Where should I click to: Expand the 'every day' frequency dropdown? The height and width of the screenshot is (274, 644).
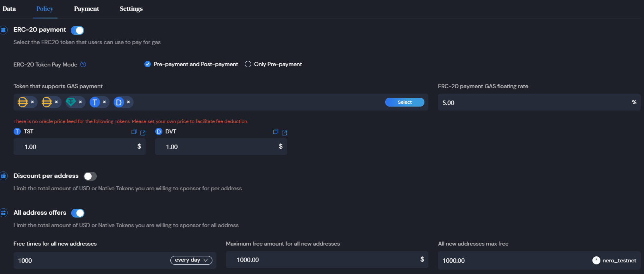191,260
